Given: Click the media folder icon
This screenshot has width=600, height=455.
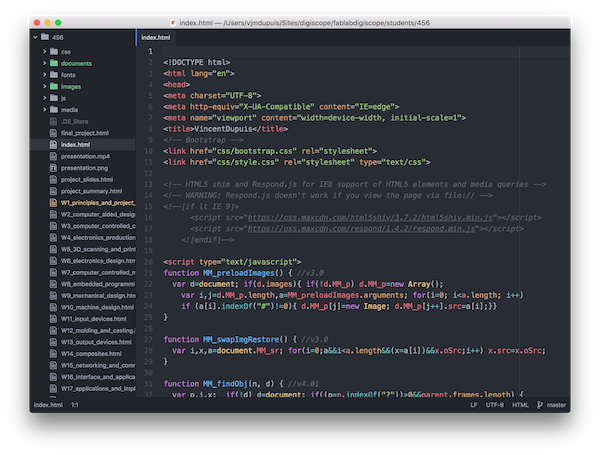Looking at the screenshot, I should tap(54, 109).
